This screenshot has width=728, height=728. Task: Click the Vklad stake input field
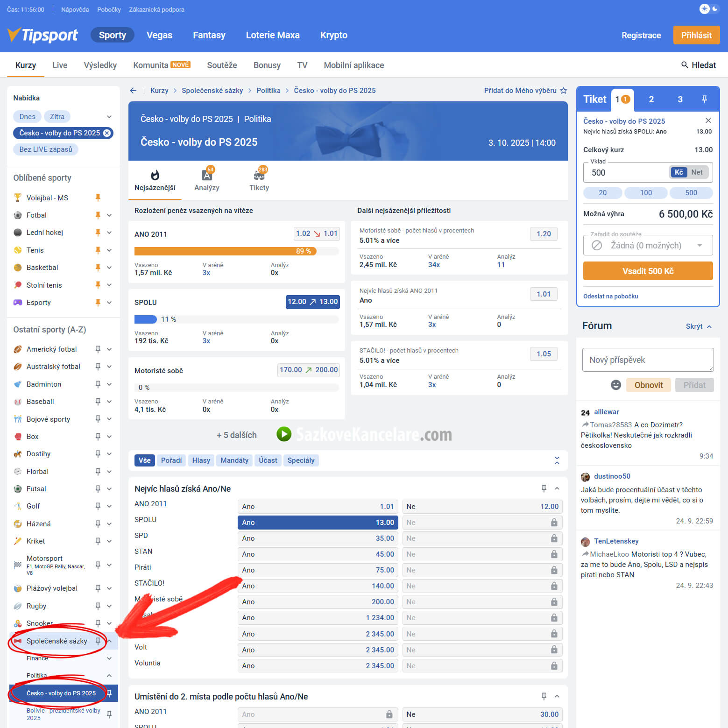pyautogui.click(x=626, y=173)
